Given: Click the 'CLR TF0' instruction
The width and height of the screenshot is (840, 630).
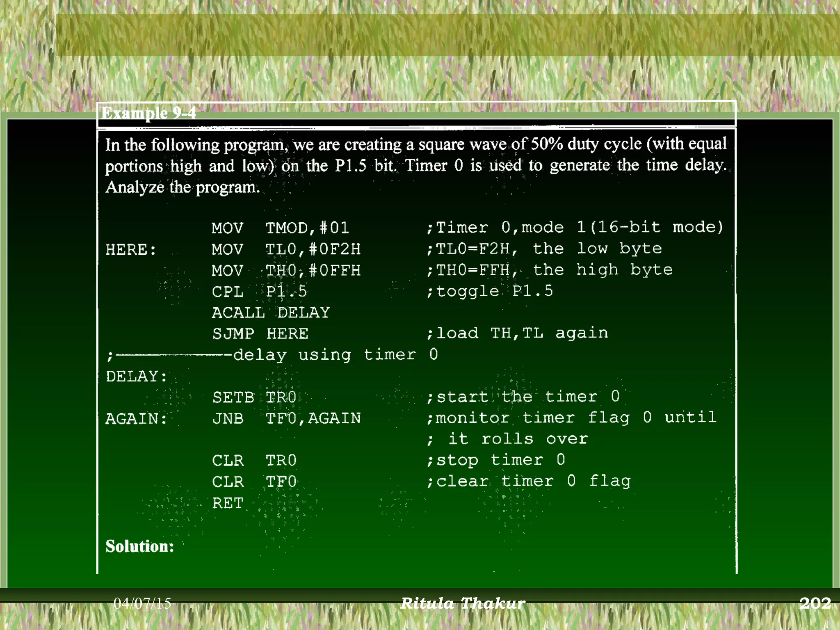Looking at the screenshot, I should pyautogui.click(x=254, y=482).
